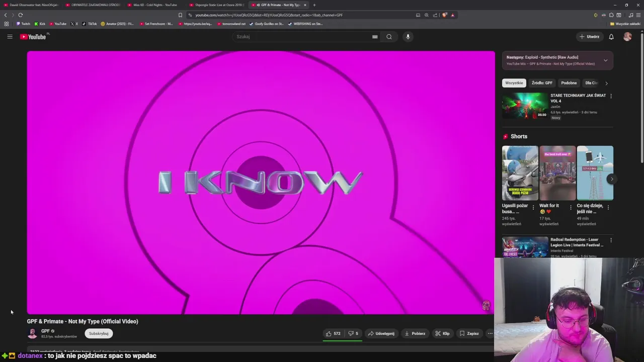Open STARE TECHNIAWY JAK ŚWIAT video thumbnail
This screenshot has height=362, width=644.
525,106
